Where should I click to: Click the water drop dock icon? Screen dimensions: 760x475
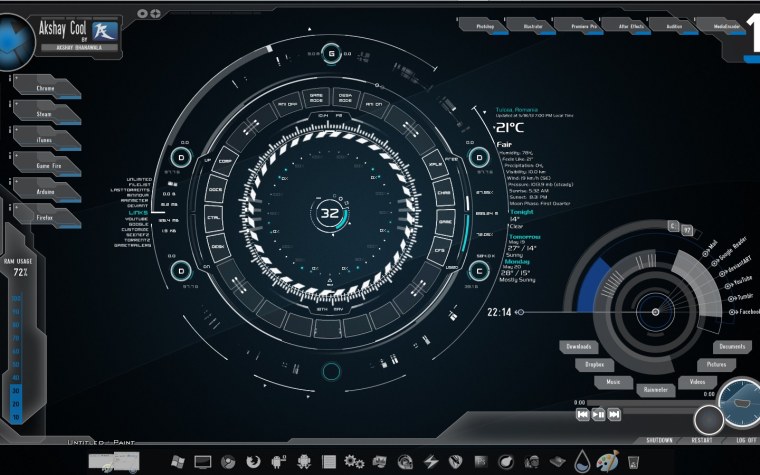click(582, 462)
